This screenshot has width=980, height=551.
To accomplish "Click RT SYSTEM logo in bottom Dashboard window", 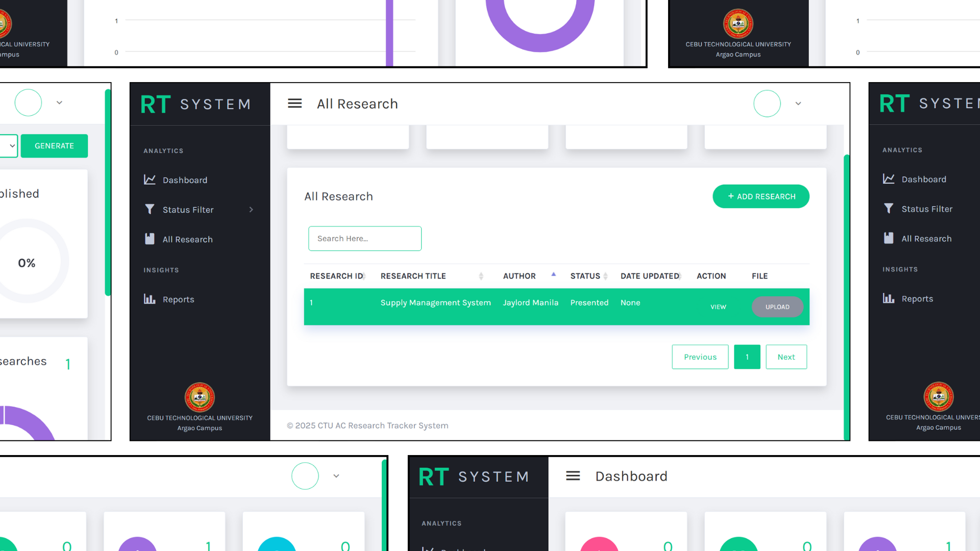I will 474,477.
